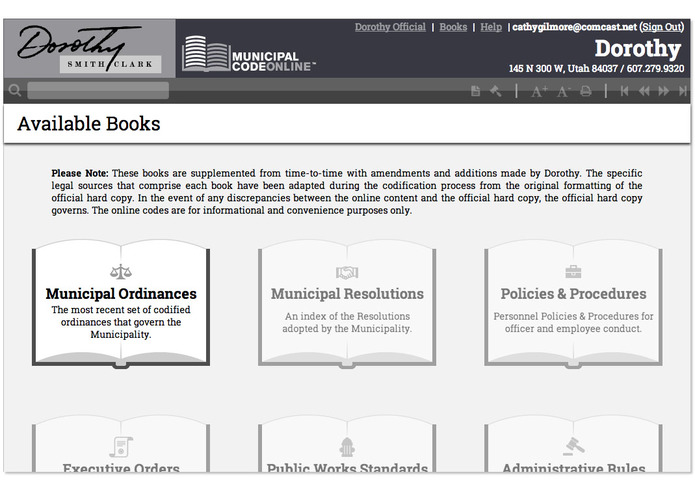Open the Books link in header
This screenshot has width=695, height=494.
tap(453, 27)
